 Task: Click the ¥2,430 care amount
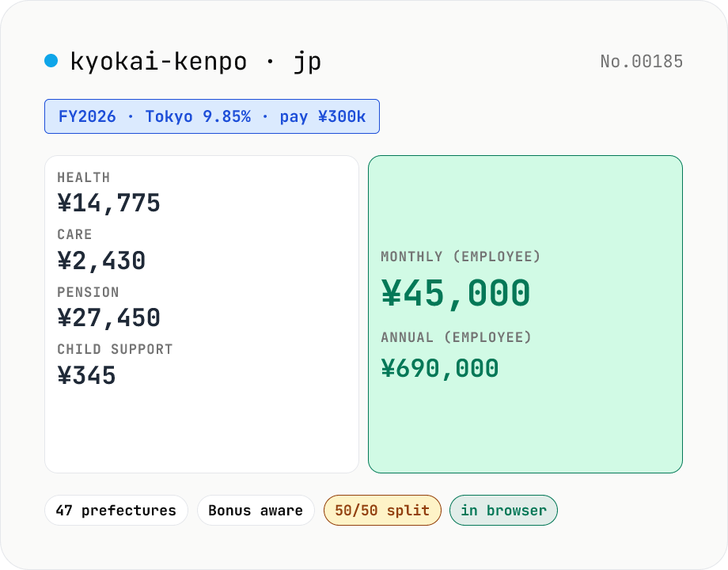click(x=101, y=260)
